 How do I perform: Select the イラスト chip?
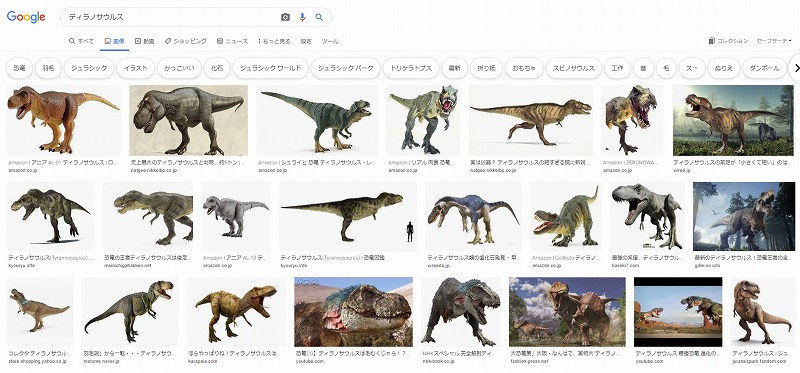(135, 68)
